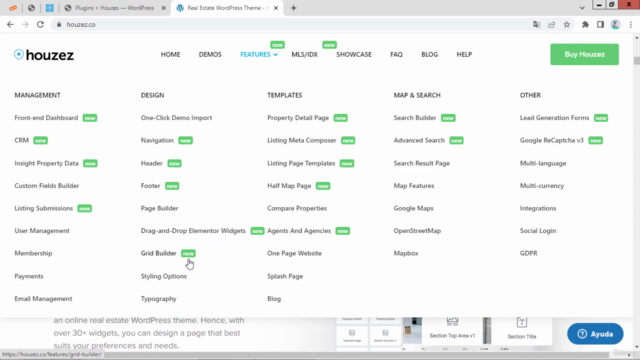
Task: Open browser side panel icon
Action: [600, 24]
